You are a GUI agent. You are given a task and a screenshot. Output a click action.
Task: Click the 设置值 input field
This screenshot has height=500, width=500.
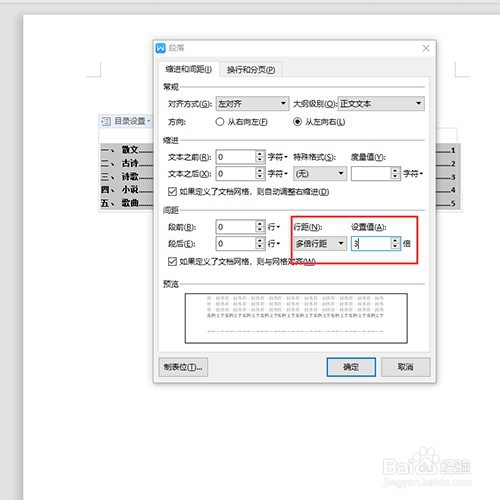pyautogui.click(x=371, y=243)
